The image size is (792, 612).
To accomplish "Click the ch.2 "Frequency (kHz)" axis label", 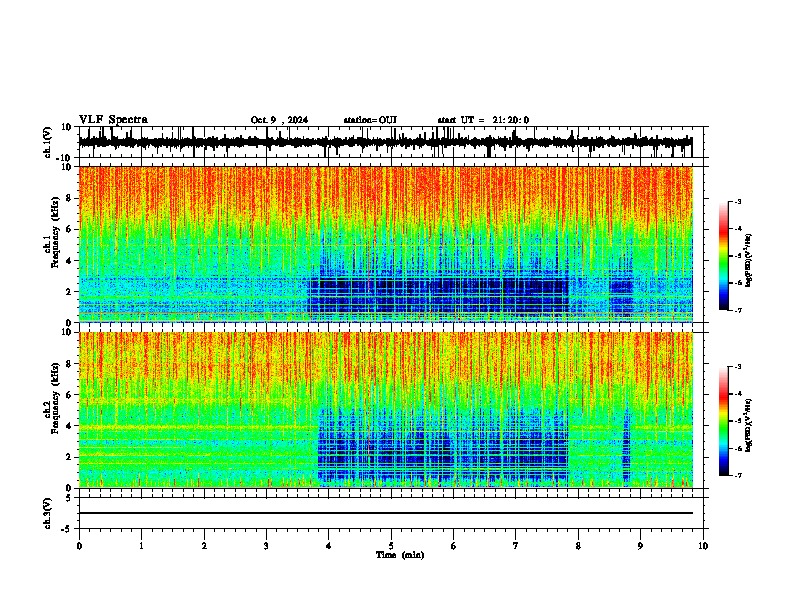I will [x=55, y=398].
